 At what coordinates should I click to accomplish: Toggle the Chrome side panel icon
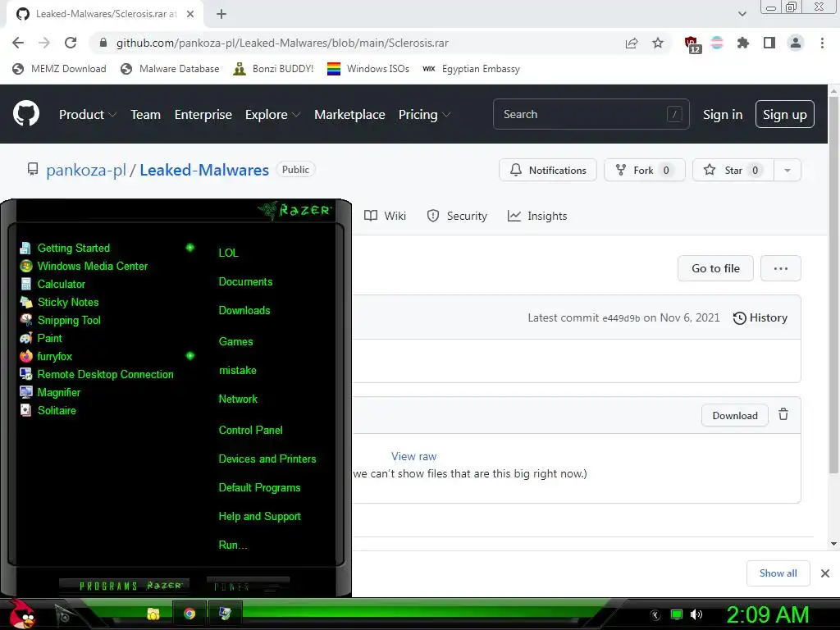coord(769,43)
